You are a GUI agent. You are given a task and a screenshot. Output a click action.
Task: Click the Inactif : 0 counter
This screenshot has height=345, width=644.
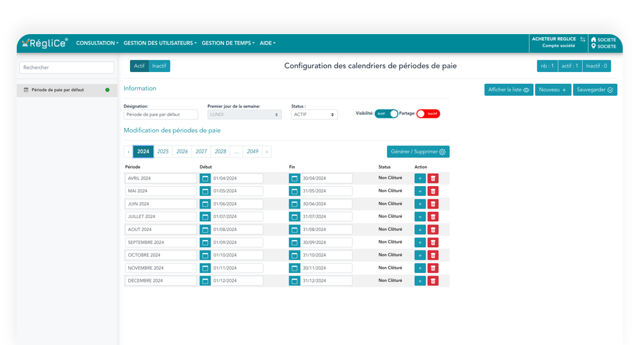click(x=596, y=66)
